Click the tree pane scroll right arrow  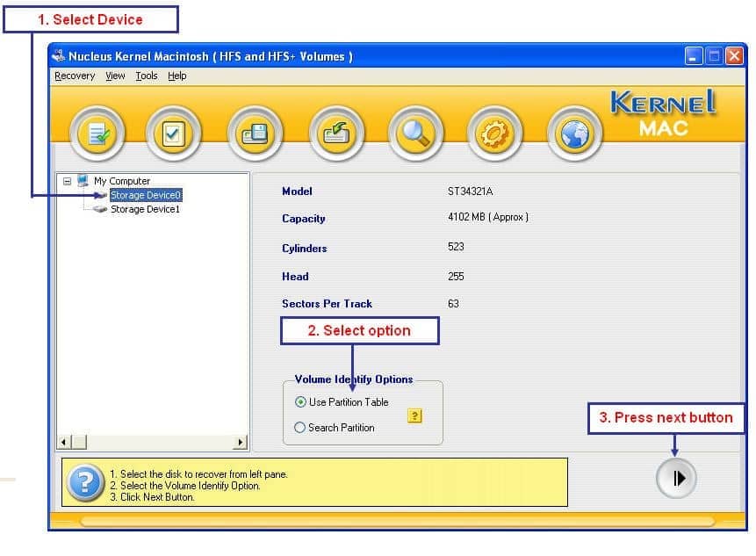(240, 442)
